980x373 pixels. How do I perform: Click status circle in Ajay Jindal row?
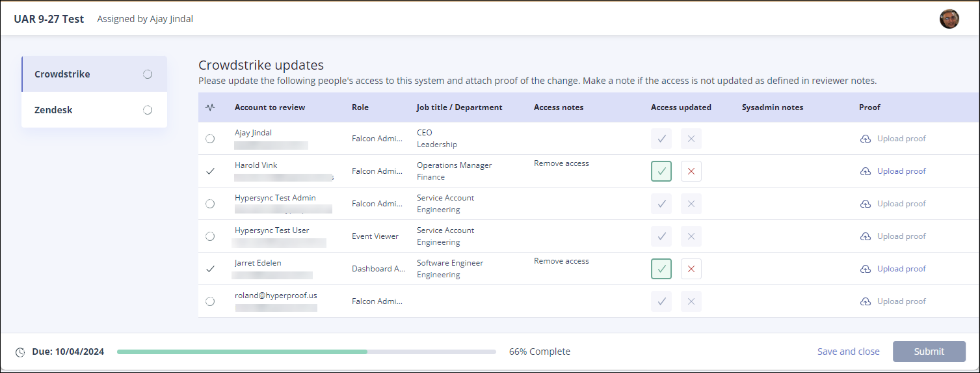[210, 139]
